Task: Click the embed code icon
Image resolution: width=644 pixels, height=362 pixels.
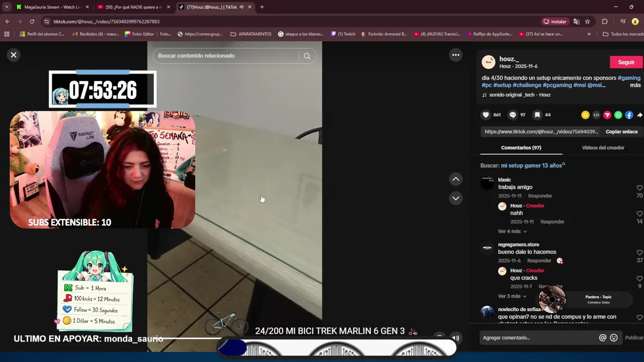Action: (596, 115)
